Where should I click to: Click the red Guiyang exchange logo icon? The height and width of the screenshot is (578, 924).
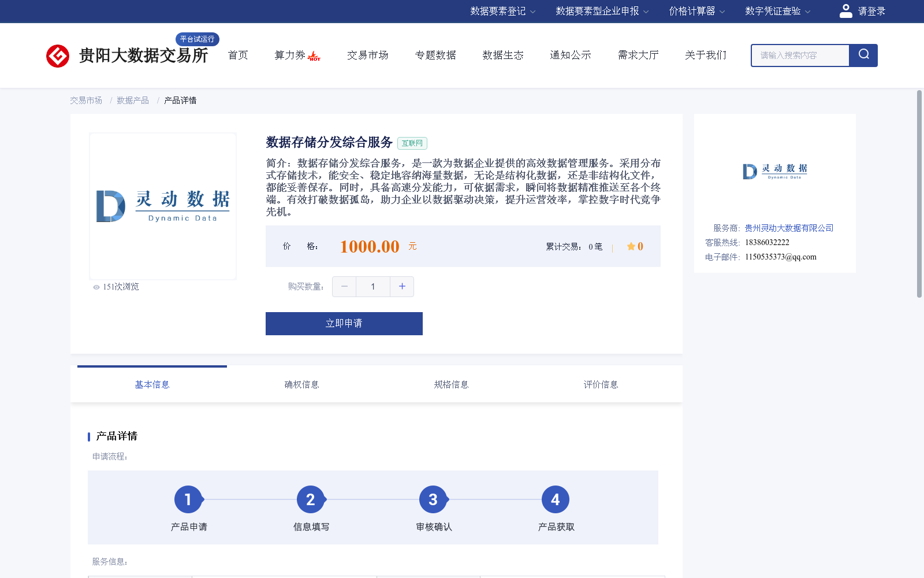point(58,56)
